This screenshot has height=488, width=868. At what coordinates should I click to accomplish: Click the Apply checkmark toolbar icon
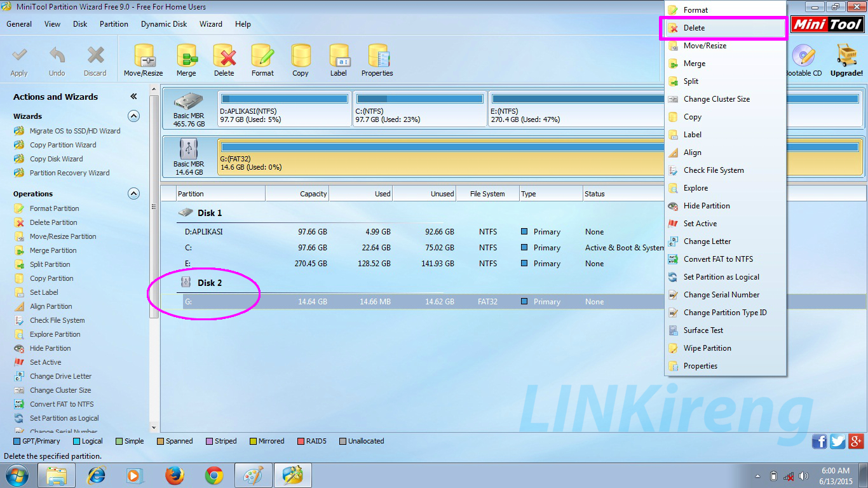click(x=19, y=56)
